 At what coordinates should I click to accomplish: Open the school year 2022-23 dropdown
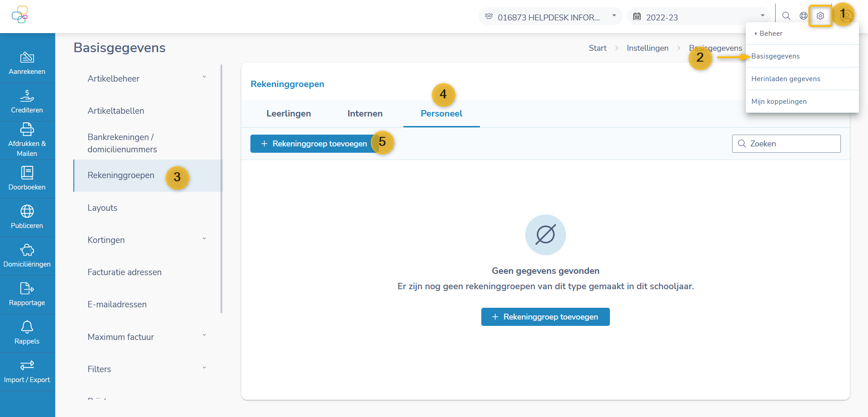pos(699,17)
